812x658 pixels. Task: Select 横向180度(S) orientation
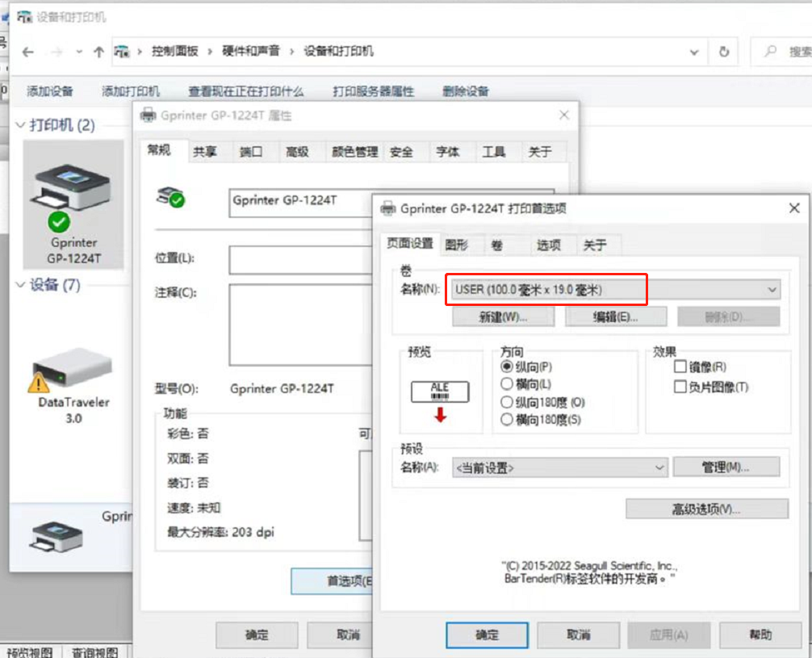coord(541,419)
